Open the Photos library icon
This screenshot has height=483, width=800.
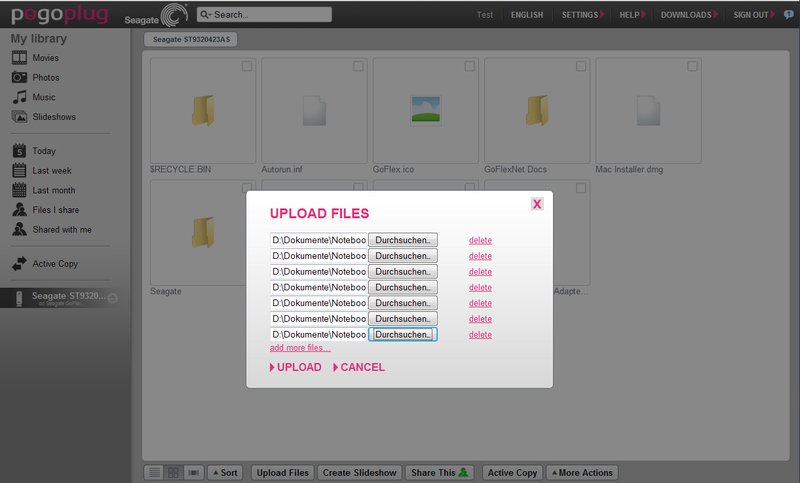(19, 78)
